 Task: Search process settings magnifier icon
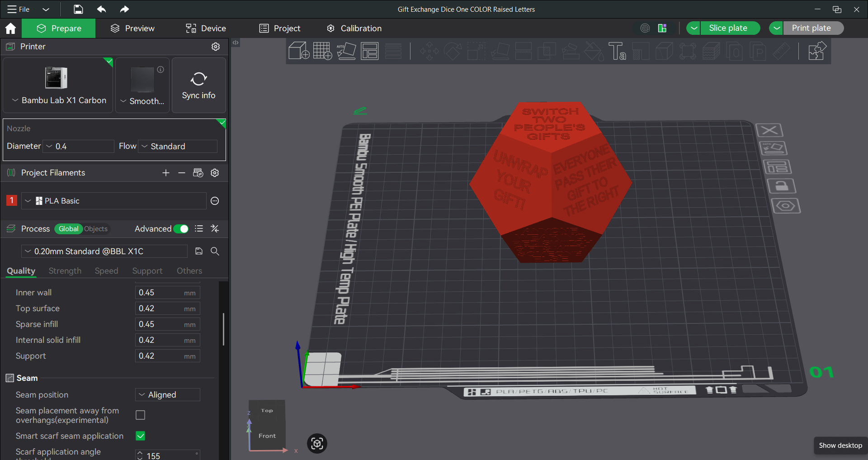(215, 251)
